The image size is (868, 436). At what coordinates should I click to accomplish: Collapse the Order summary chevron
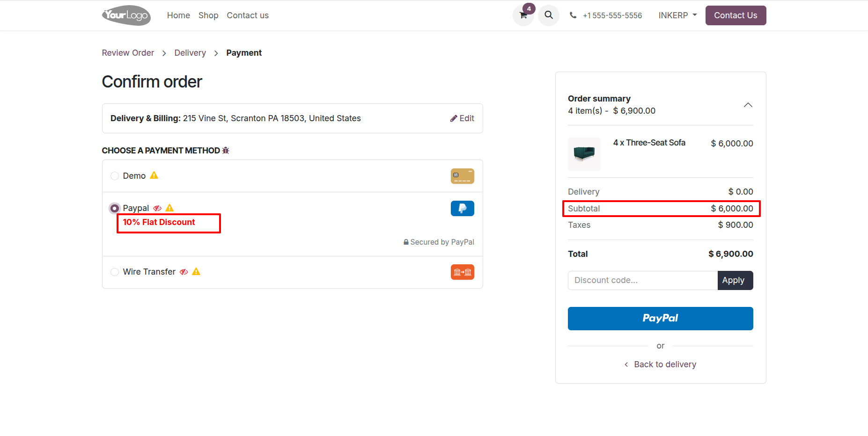[748, 105]
